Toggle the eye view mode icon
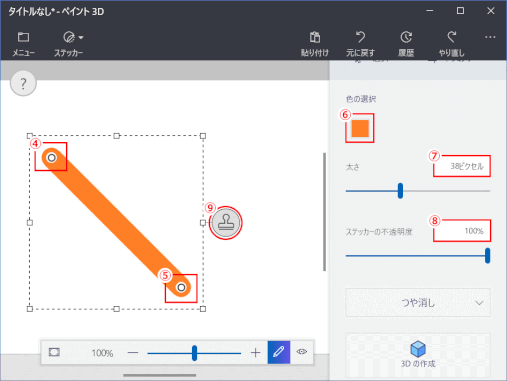This screenshot has height=381, width=507. 302,352
